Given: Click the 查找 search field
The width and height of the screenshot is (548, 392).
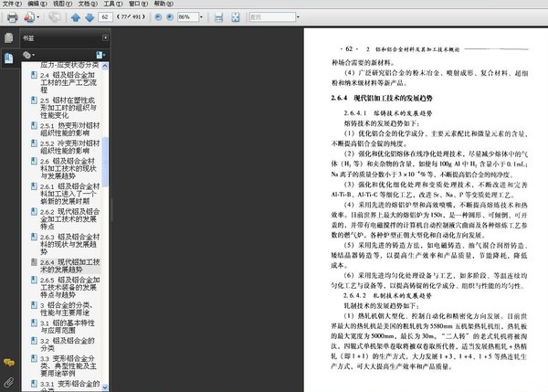Looking at the screenshot, I should tap(272, 16).
